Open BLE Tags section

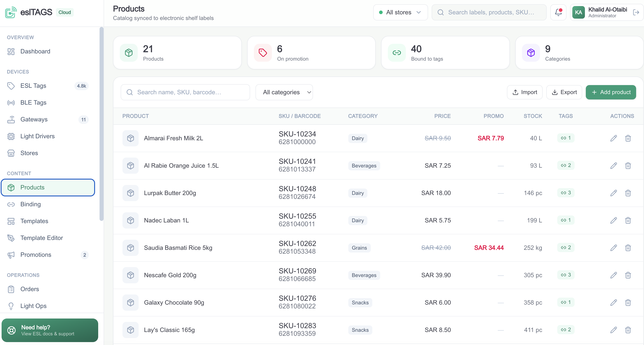coord(48,103)
